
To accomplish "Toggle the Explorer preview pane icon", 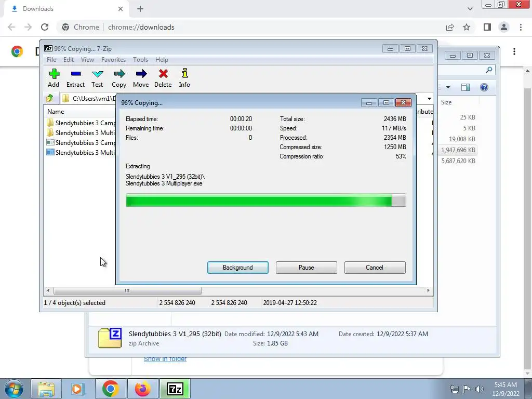I will coord(465,87).
